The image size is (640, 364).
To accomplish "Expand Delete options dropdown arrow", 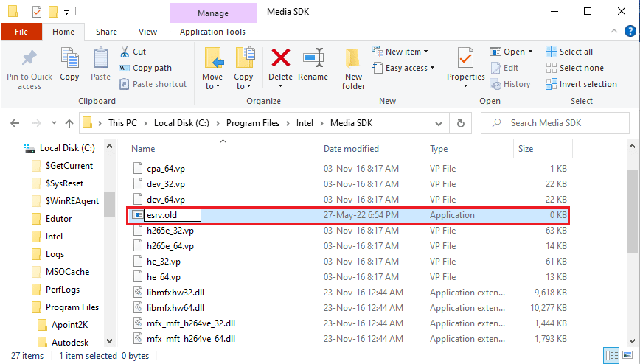I will (x=280, y=86).
